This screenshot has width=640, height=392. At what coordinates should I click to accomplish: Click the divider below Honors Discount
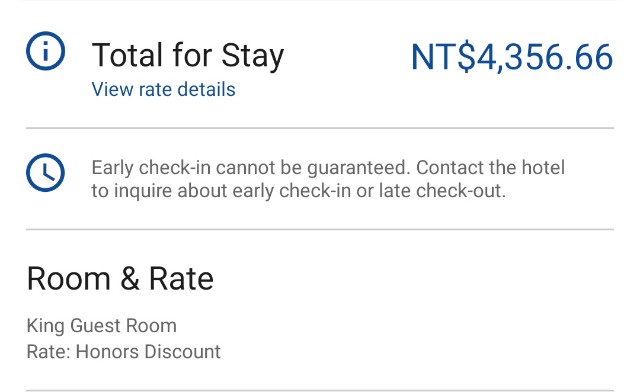[x=320, y=390]
